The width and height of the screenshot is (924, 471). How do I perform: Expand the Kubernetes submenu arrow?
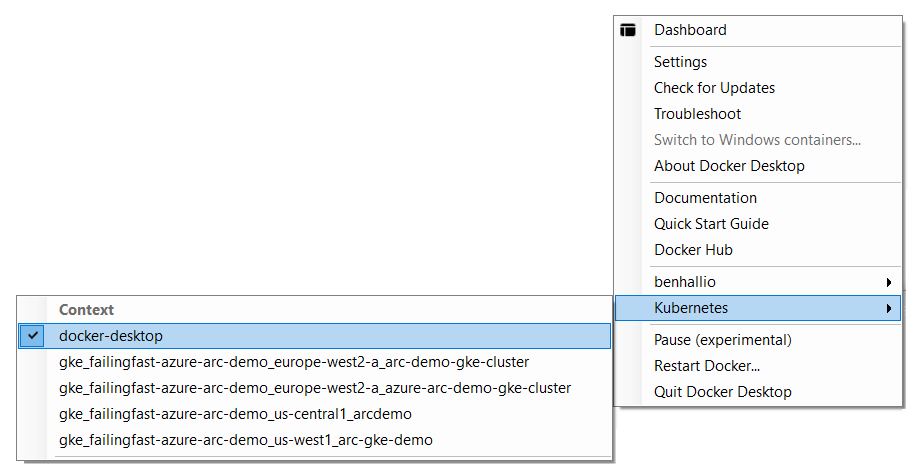(888, 308)
